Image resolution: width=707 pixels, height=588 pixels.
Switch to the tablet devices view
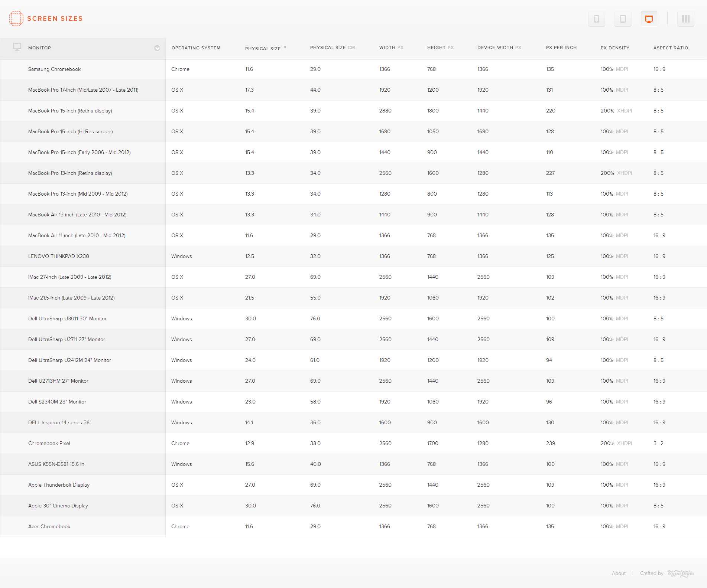(x=623, y=19)
